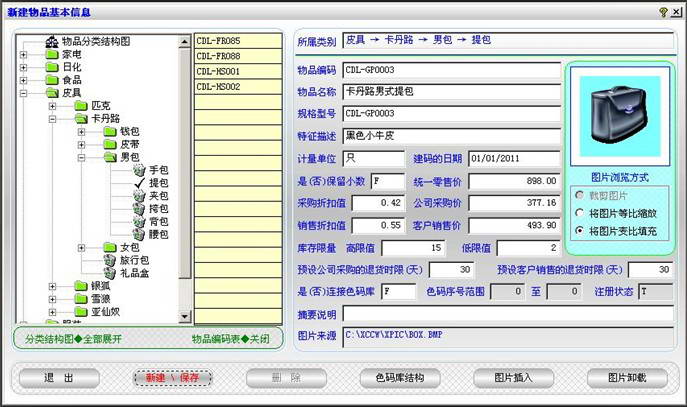Click the 钱包 folder icon
Image resolution: width=687 pixels, height=407 pixels.
[110, 131]
